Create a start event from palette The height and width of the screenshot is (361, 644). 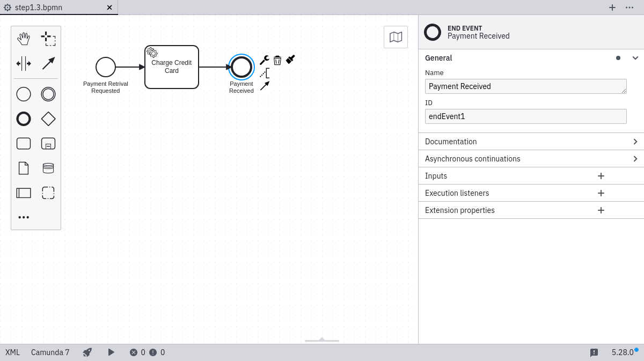(x=24, y=94)
